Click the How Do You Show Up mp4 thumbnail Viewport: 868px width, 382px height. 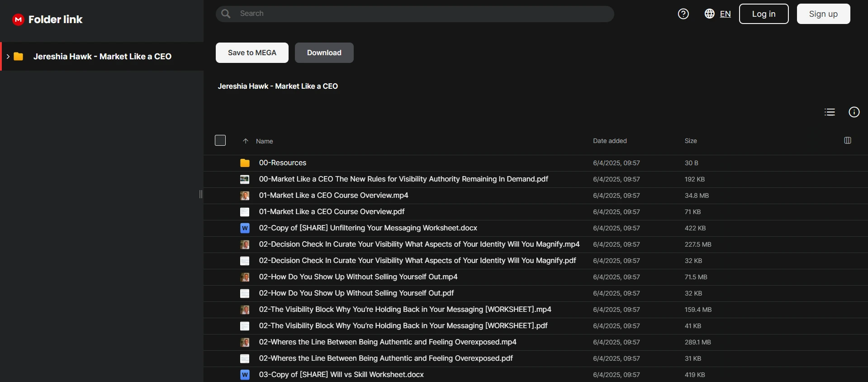(x=245, y=277)
